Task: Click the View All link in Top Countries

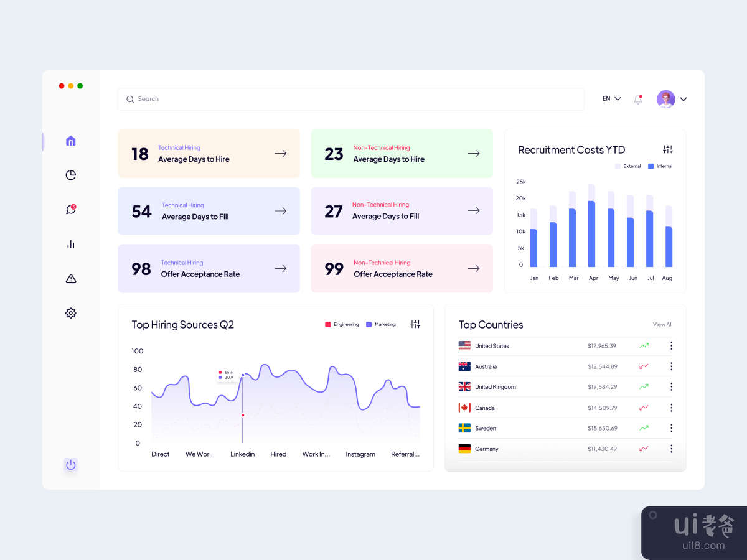Action: [662, 324]
